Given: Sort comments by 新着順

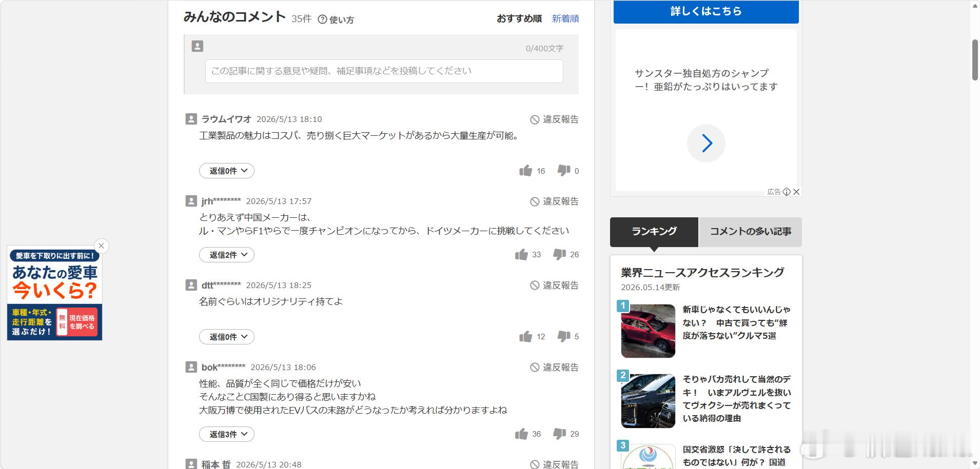Looking at the screenshot, I should 565,18.
